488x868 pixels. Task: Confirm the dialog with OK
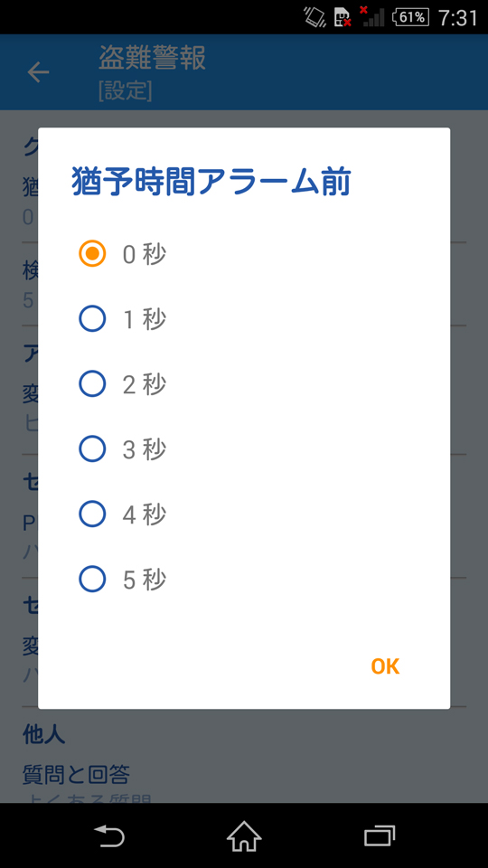(385, 666)
